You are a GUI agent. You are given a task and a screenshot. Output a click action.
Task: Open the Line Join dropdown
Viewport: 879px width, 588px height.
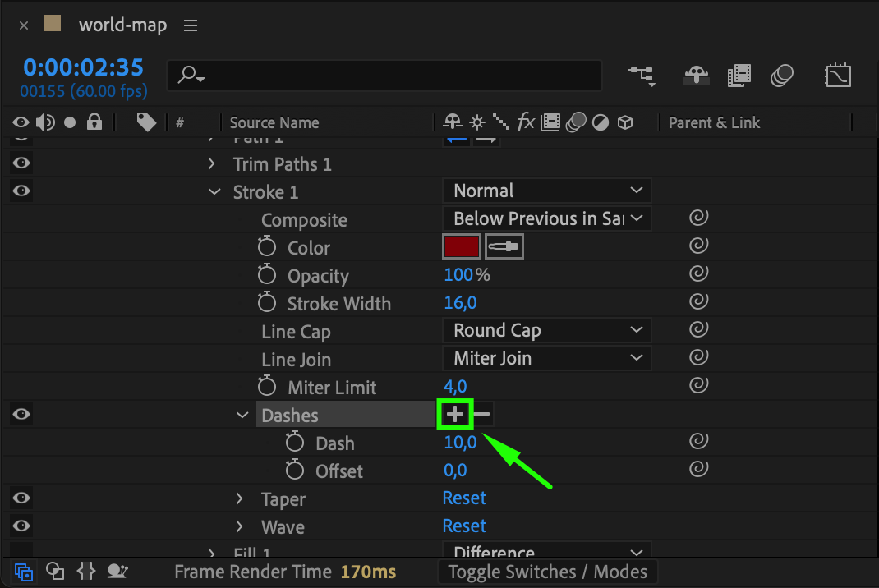pos(547,359)
